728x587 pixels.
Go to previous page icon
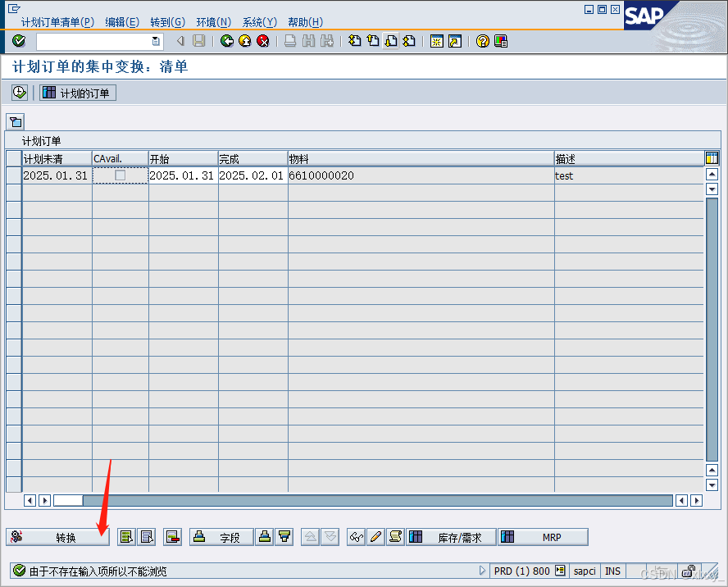coord(373,41)
